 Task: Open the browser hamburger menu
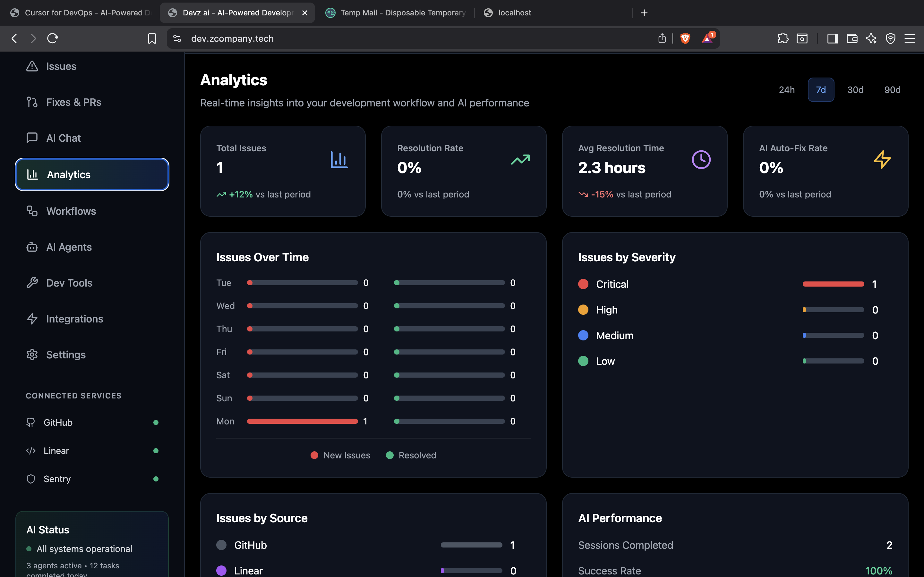910,38
